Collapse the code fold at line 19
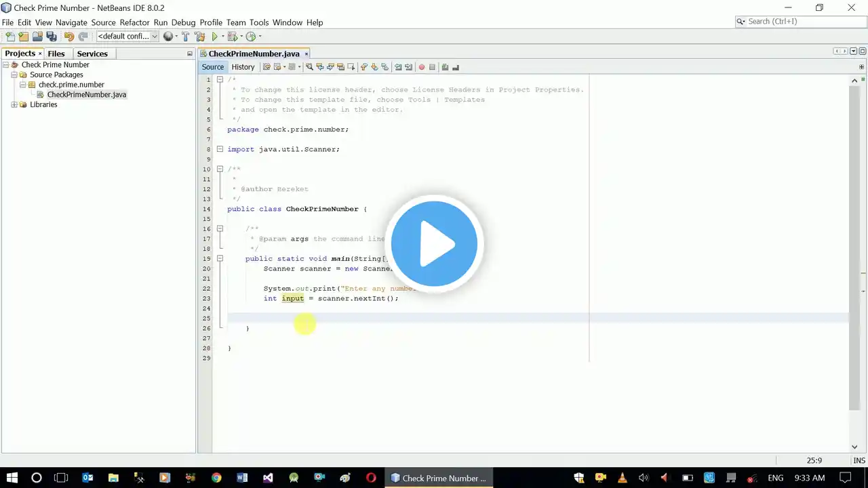 tap(220, 258)
